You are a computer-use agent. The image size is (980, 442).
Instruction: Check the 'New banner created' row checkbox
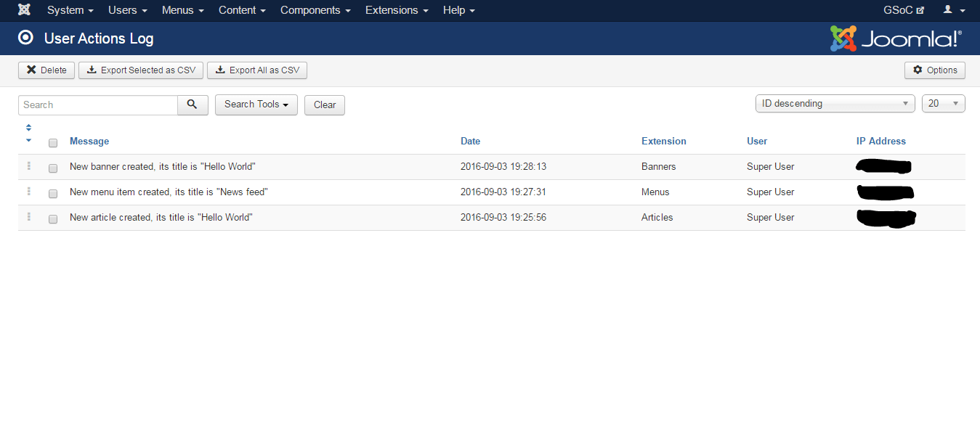pos(53,168)
